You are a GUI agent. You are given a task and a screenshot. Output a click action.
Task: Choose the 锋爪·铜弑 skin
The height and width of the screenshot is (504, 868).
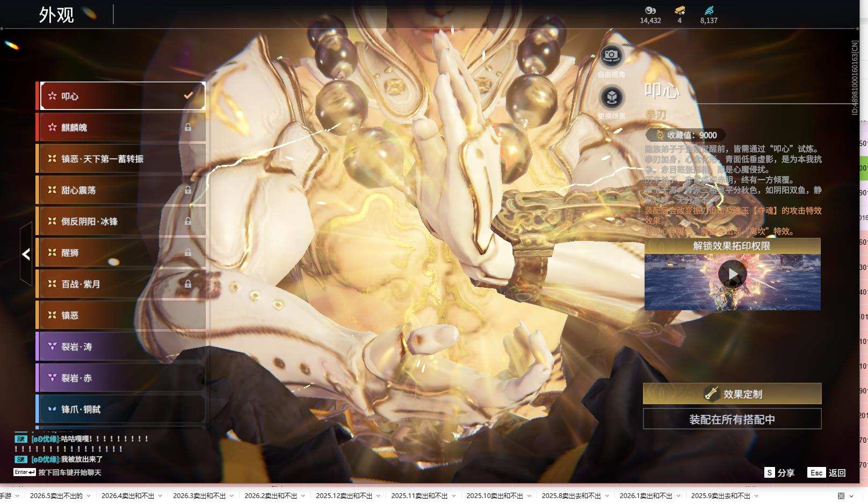(x=121, y=409)
